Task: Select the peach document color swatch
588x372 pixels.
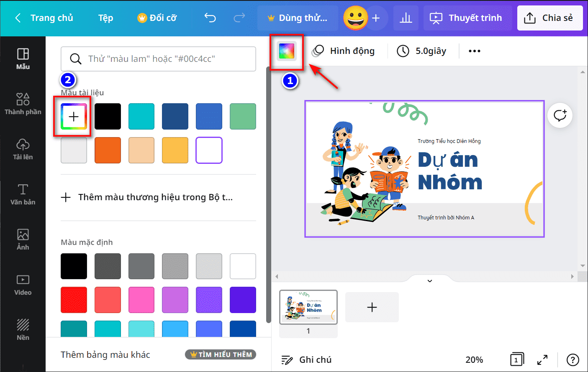Action: click(141, 150)
